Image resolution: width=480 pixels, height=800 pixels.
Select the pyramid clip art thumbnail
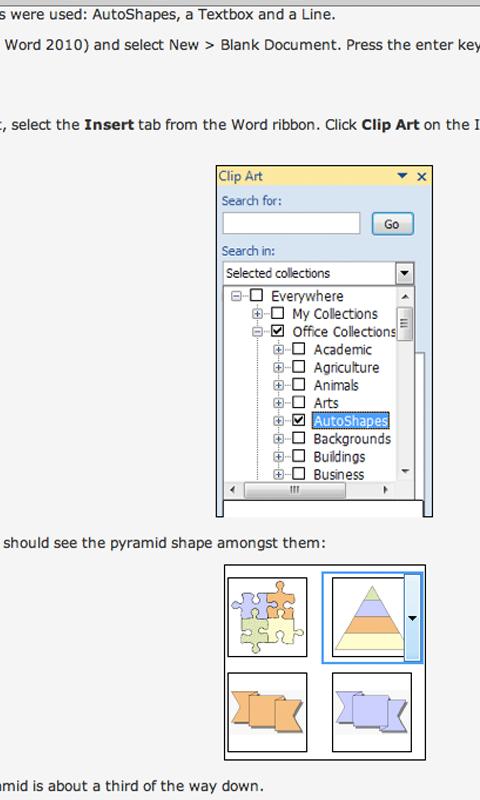[x=368, y=617]
